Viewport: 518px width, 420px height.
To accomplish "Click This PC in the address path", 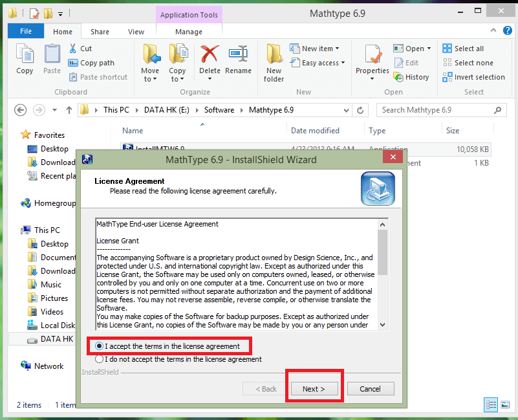I will pyautogui.click(x=116, y=110).
